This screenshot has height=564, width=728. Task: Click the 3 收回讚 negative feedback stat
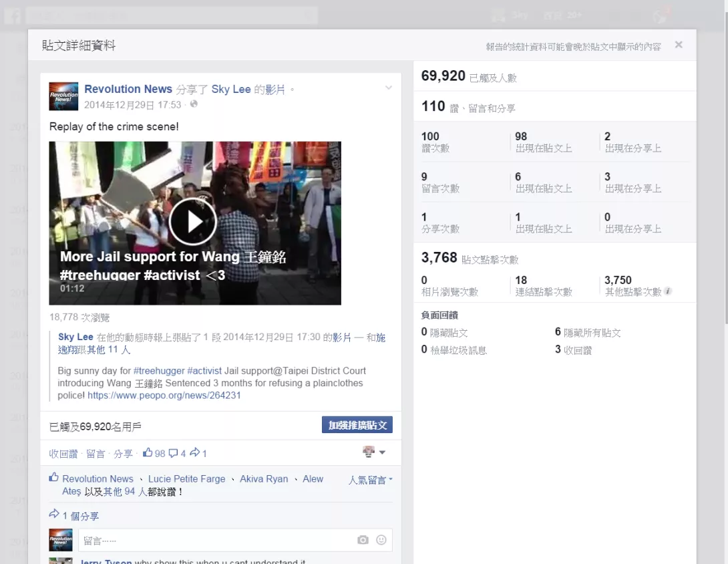[574, 350]
